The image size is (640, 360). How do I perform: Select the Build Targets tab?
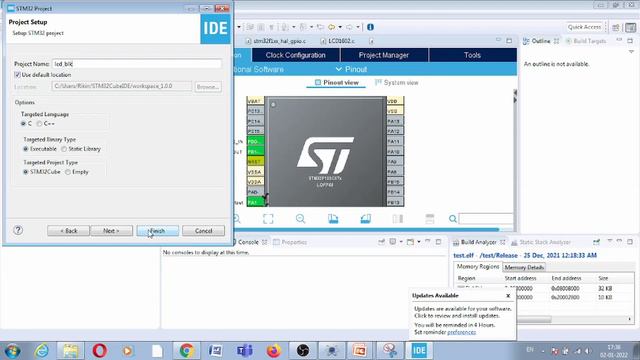point(586,41)
